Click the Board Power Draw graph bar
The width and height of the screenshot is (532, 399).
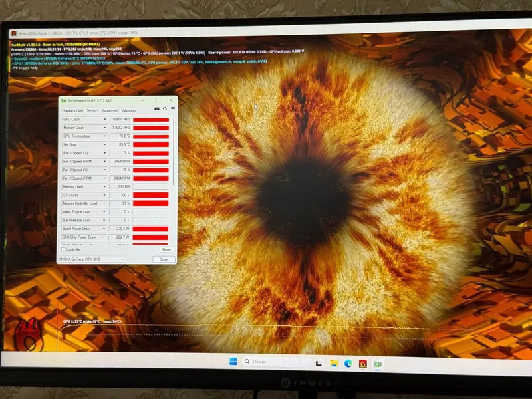[x=150, y=229]
